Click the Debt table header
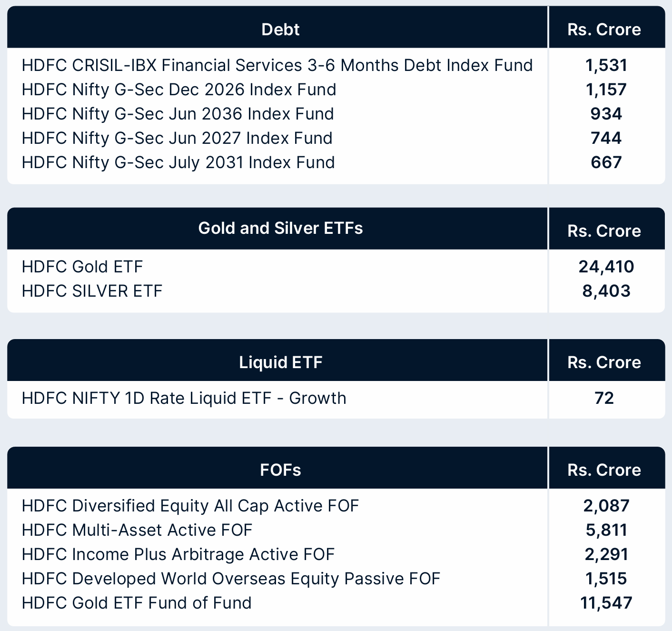Screen dimensions: 672x631 pyautogui.click(x=280, y=30)
